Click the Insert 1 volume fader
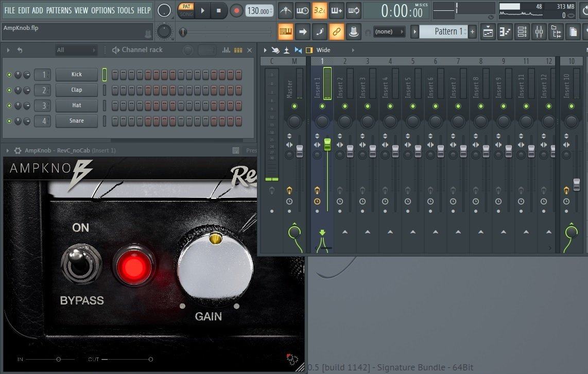 pos(327,144)
